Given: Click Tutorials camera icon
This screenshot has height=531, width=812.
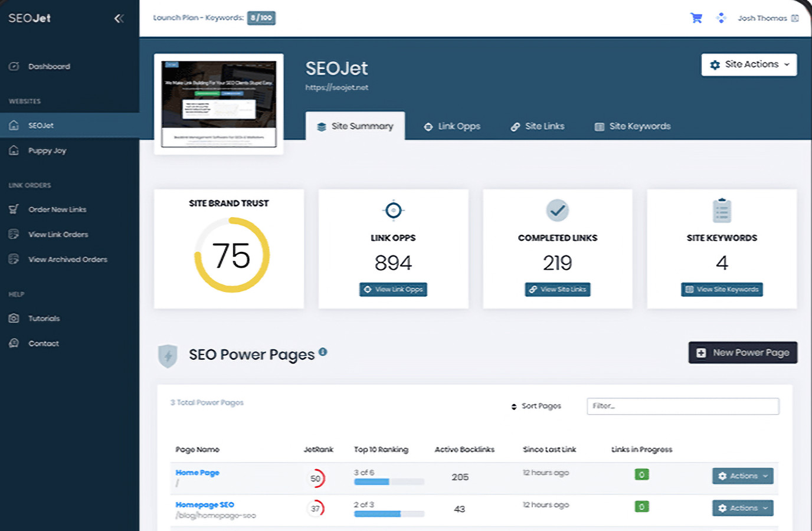Looking at the screenshot, I should coord(14,318).
